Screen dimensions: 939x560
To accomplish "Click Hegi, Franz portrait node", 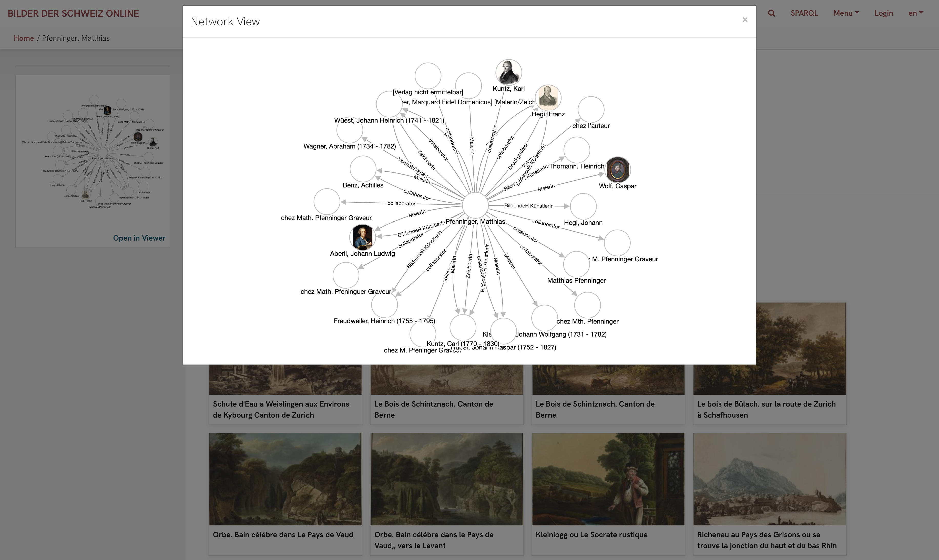I will (x=548, y=97).
